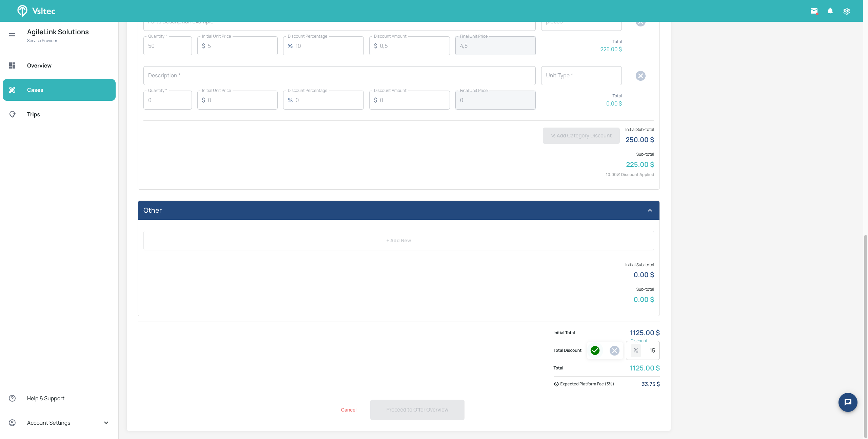Click second row Discount Percentage field

[323, 100]
